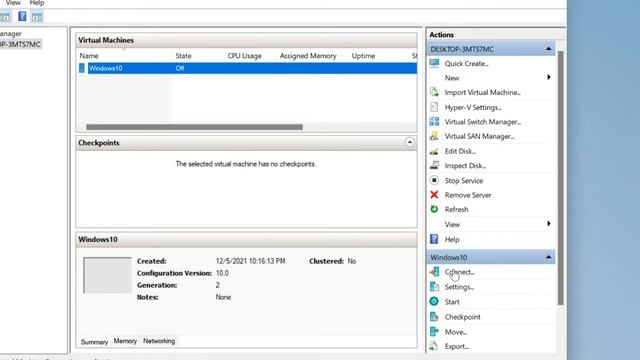This screenshot has height=360, width=640.
Task: Collapse the Windows10 actions section
Action: 548,257
